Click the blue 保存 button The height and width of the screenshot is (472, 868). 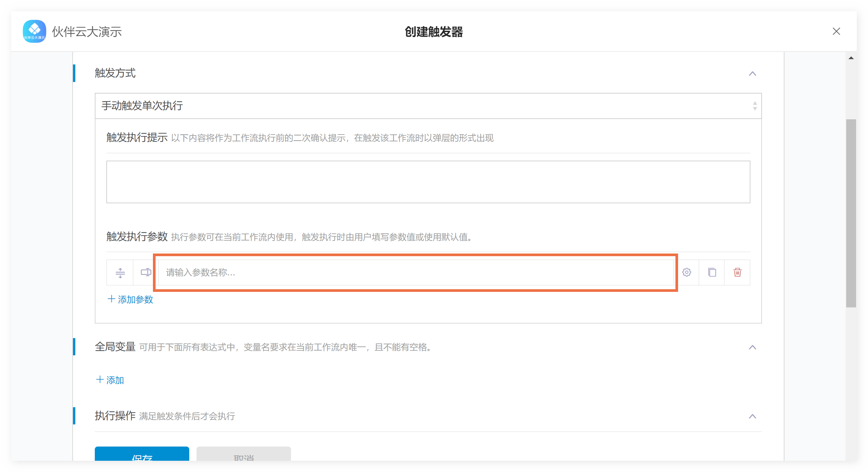pos(142,454)
